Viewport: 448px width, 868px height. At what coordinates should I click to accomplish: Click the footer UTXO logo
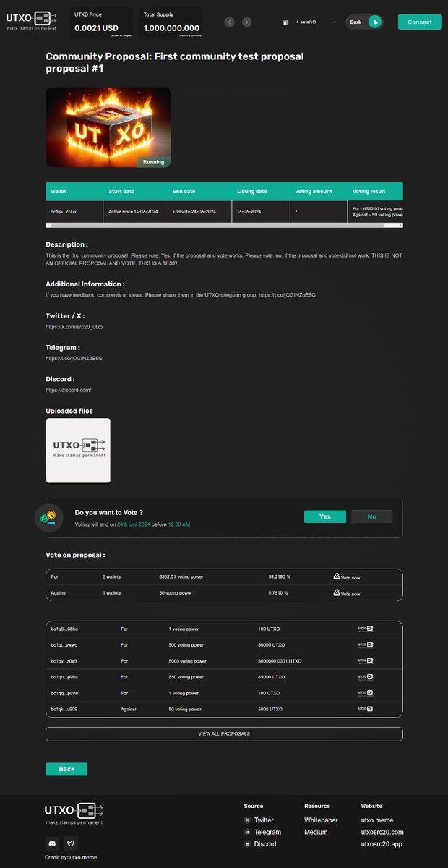[x=74, y=814]
